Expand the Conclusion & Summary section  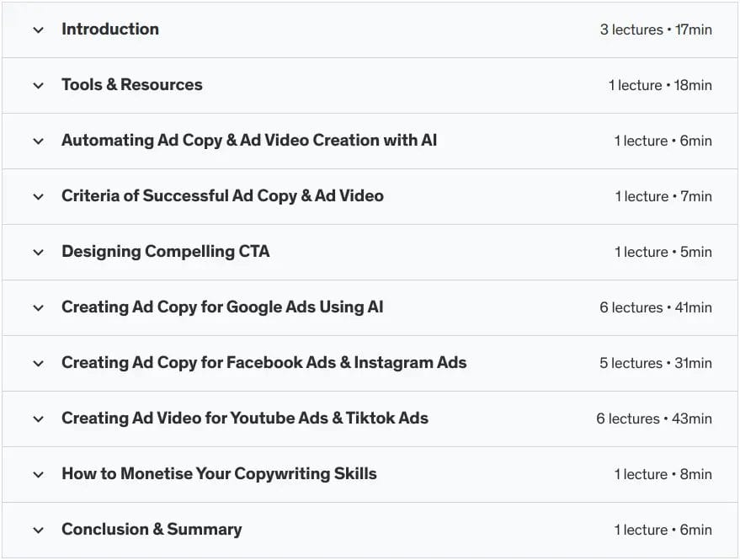[38, 530]
